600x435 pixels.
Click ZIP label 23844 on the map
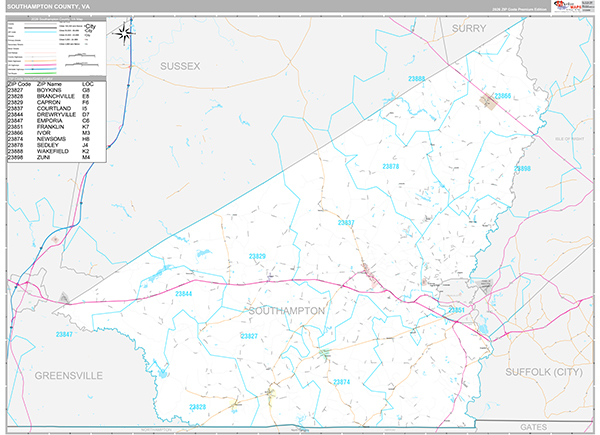[183, 294]
